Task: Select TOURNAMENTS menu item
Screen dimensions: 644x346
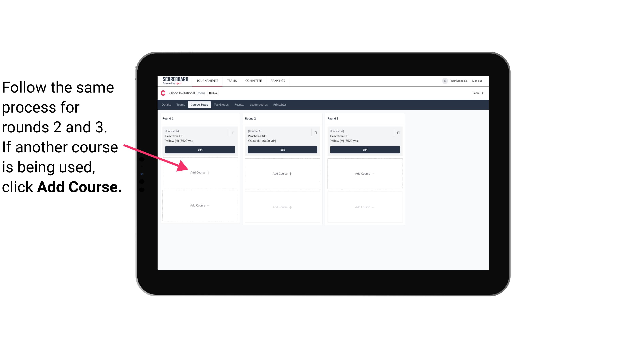Action: 207,80
